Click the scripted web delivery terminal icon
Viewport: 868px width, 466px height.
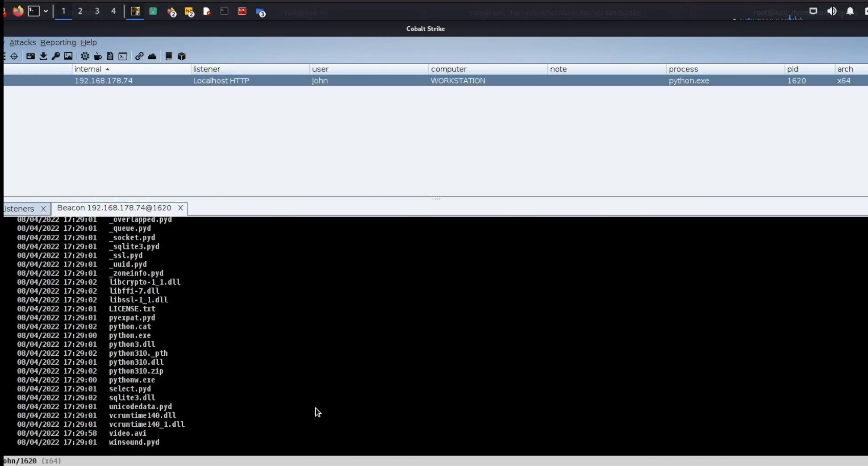[x=123, y=56]
